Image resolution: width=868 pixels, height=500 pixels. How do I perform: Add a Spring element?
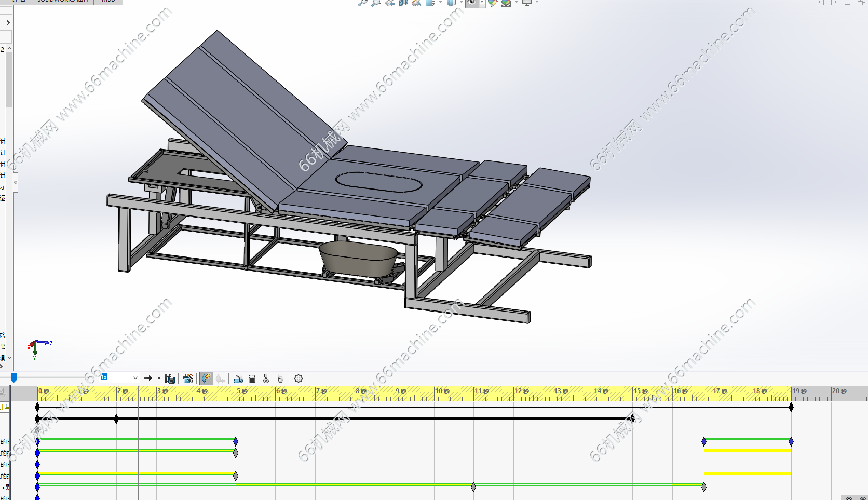click(x=252, y=379)
